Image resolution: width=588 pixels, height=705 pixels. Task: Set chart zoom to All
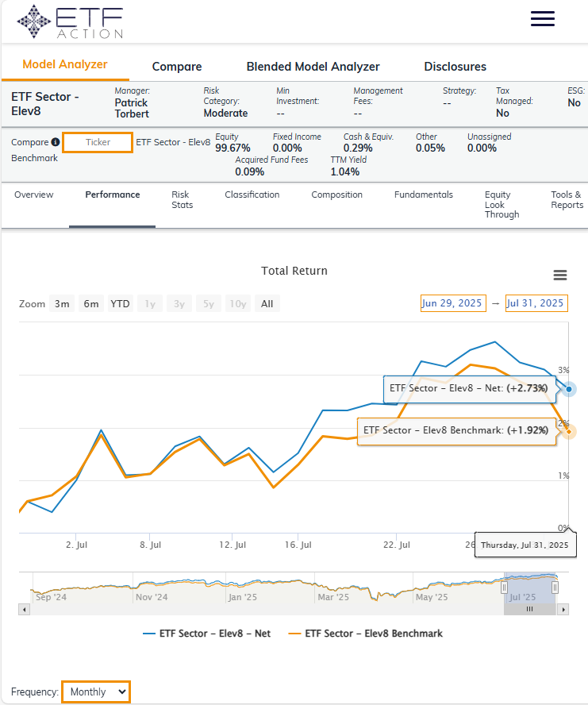267,304
